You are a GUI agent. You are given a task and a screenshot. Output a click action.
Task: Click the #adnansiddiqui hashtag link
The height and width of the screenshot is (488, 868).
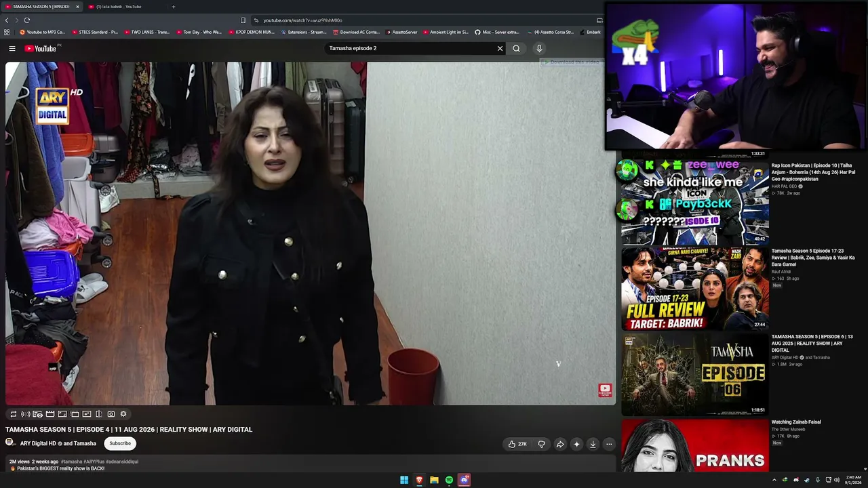122,462
